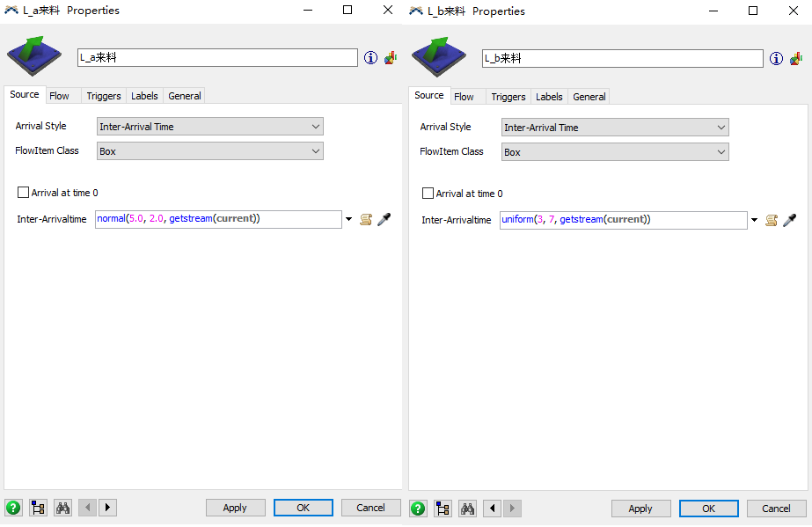The height and width of the screenshot is (527, 812).
Task: Open Arrival Style dropdown in L_b来料 window
Action: pyautogui.click(x=615, y=128)
